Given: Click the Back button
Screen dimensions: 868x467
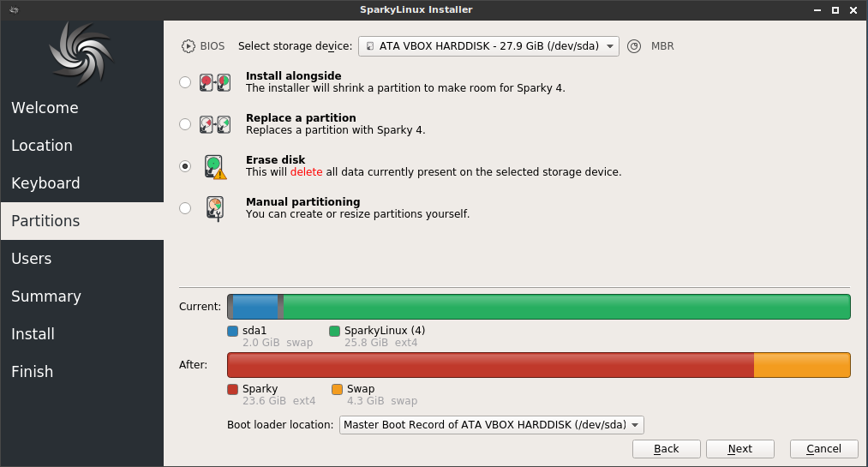Looking at the screenshot, I should click(667, 449).
